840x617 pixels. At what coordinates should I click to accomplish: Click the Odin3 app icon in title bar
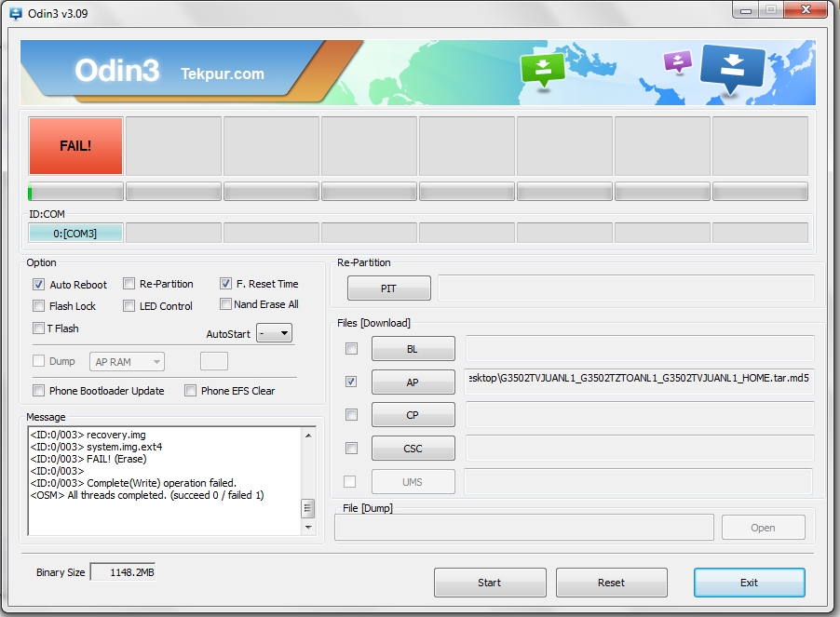[x=16, y=14]
